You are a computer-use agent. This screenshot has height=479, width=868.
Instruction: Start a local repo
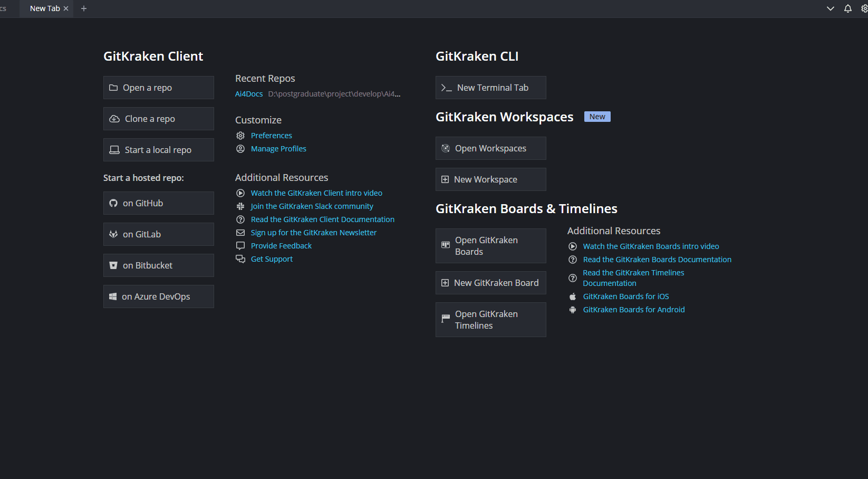tap(159, 150)
